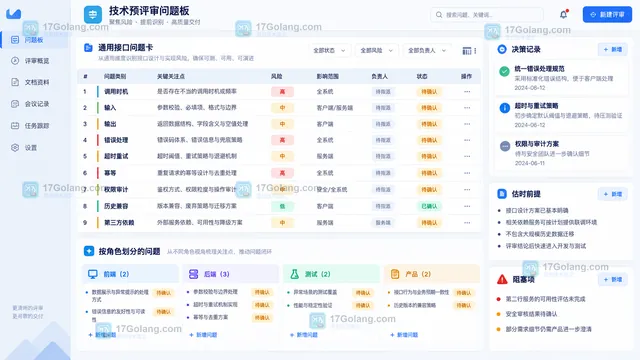Image resolution: width=640 pixels, height=360 pixels.
Task: Click the 风险 column header
Action: tap(277, 76)
